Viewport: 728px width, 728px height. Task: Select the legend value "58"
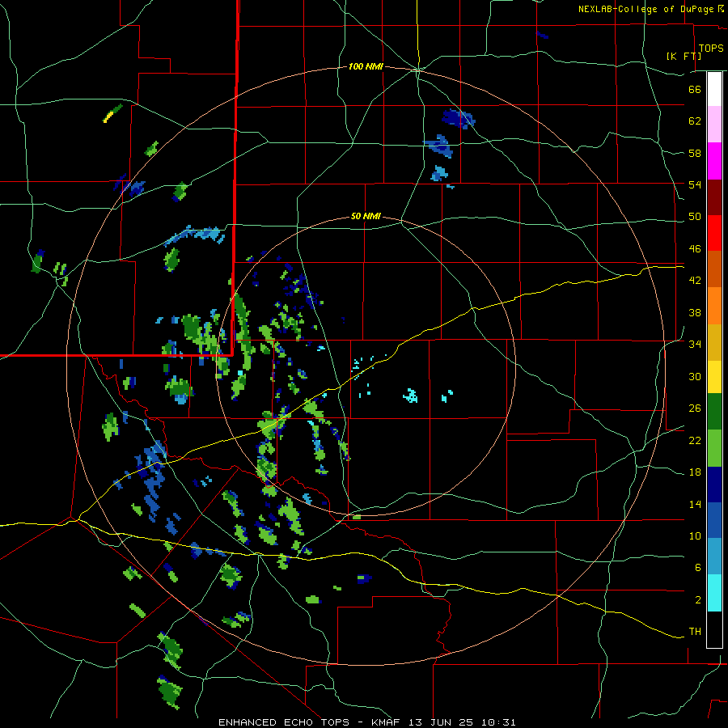[x=695, y=153]
